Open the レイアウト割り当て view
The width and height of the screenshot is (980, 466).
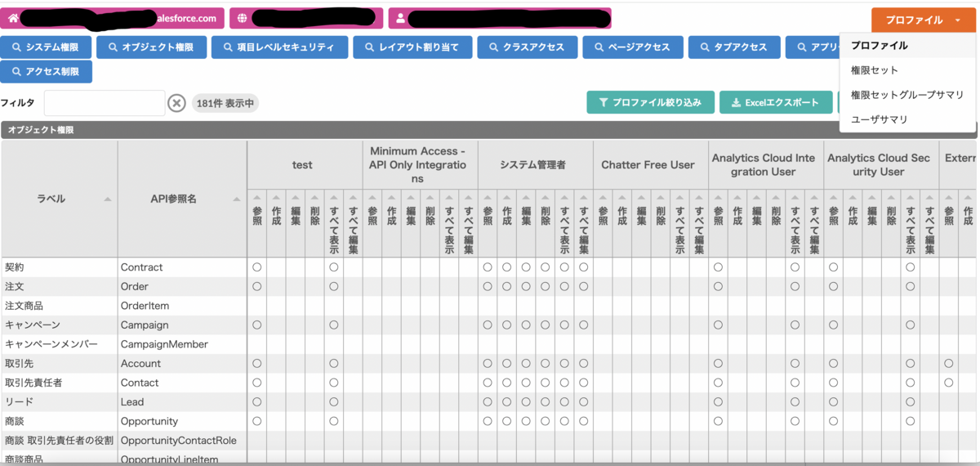412,47
